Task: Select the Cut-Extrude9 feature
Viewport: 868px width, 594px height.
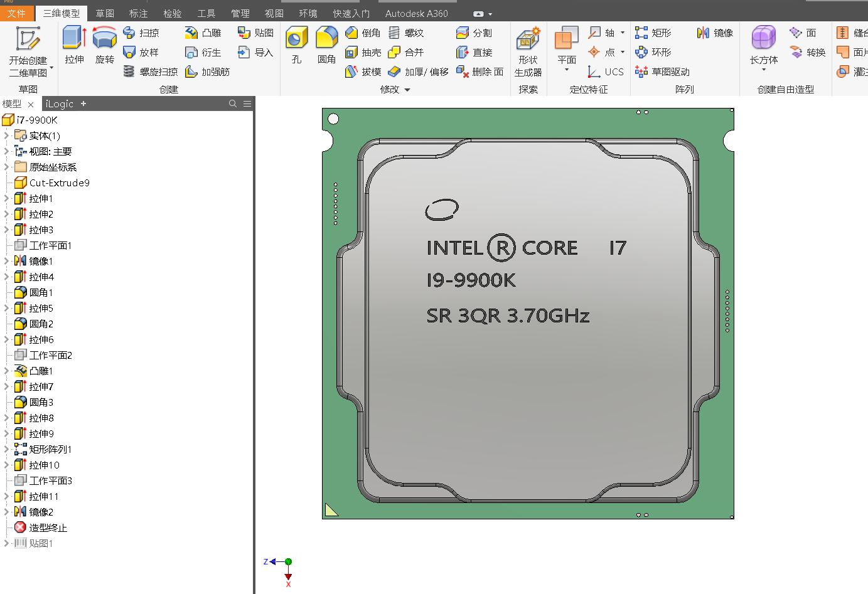Action: click(x=52, y=183)
